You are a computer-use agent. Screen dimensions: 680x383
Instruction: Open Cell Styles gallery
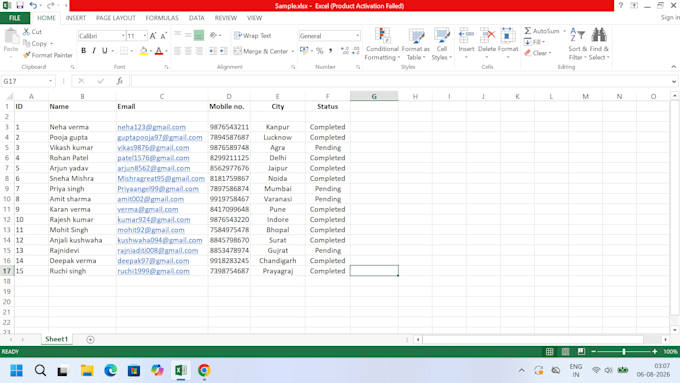(x=441, y=44)
